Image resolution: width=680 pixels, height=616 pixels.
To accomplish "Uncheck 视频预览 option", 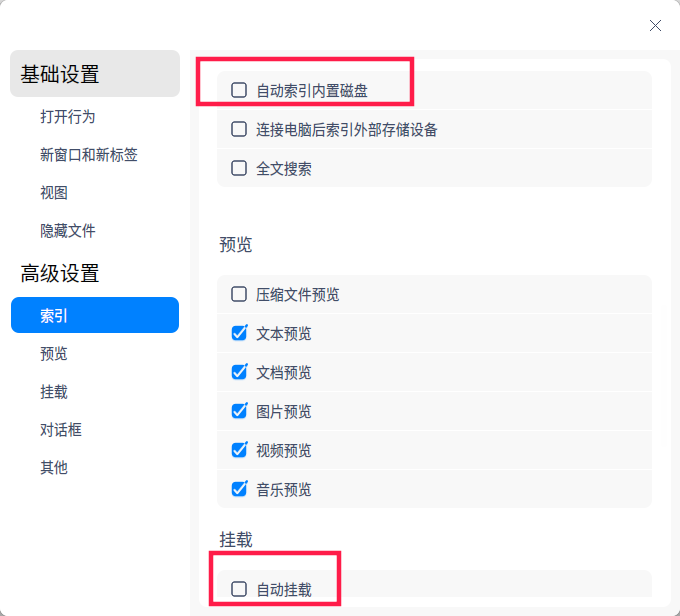I will point(239,450).
